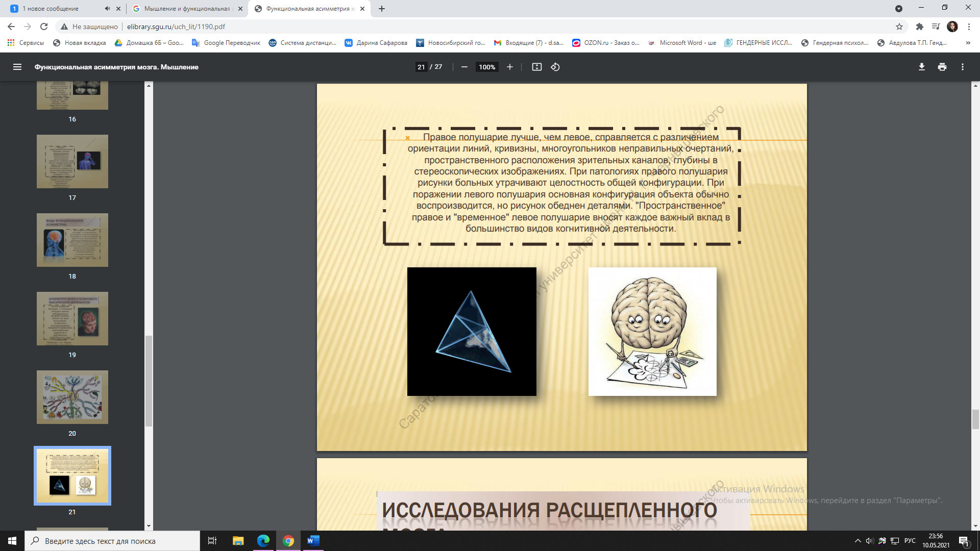The height and width of the screenshot is (551, 980).
Task: Show hidden system tray icons
Action: click(x=857, y=541)
